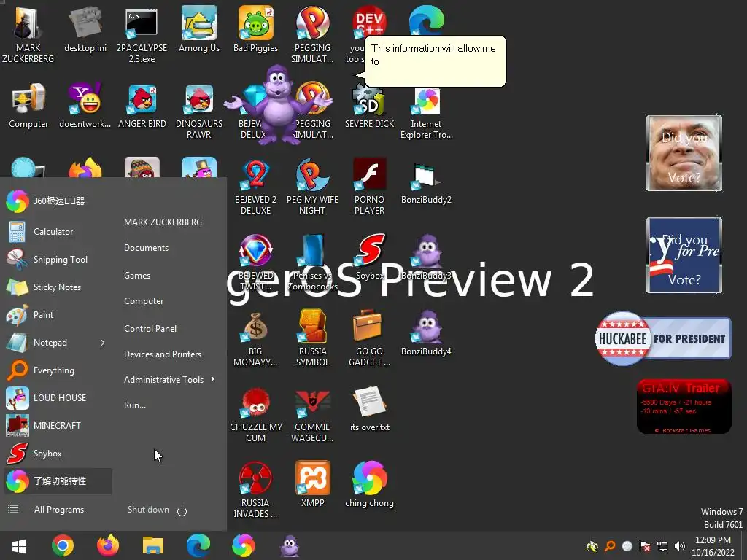Select the 2PACALYPSE 2.3.exe icon
The height and width of the screenshot is (560, 747).
click(x=142, y=34)
